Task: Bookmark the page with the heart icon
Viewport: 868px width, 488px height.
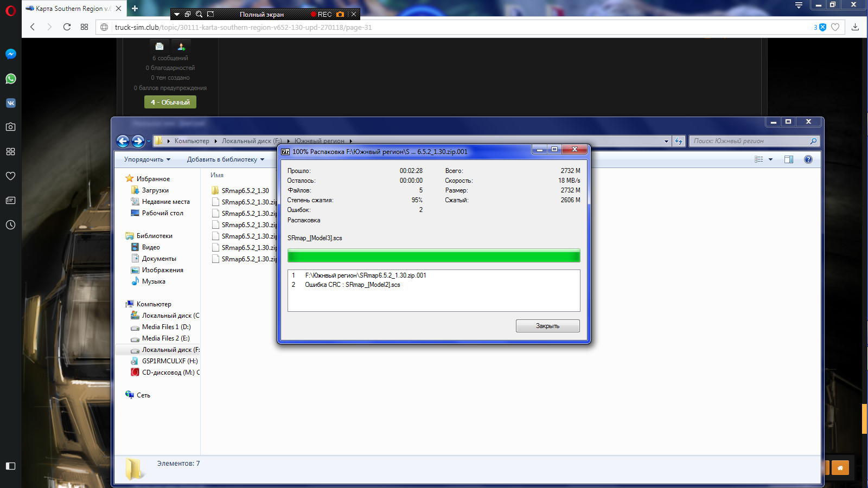Action: 835,27
